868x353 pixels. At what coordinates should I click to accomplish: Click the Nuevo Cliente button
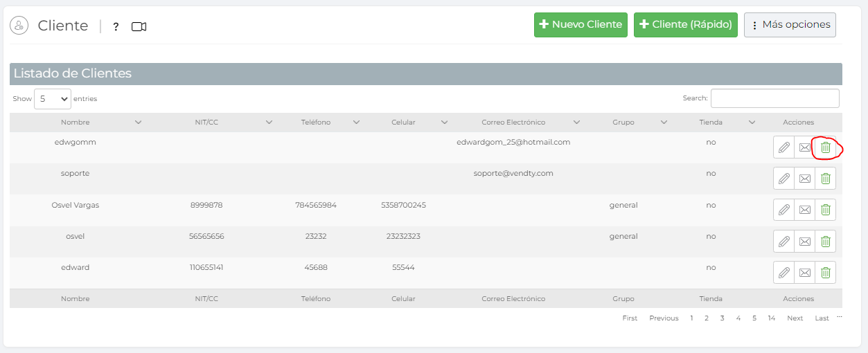[x=581, y=24]
